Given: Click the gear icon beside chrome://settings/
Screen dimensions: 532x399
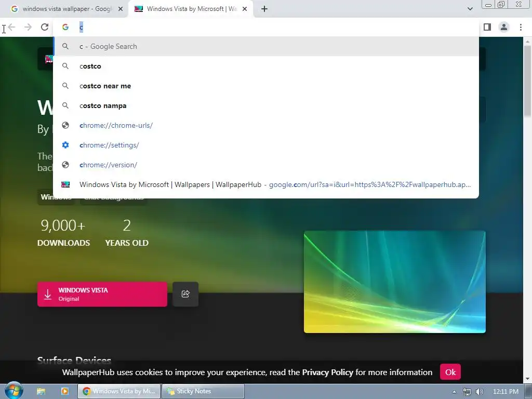Looking at the screenshot, I should pyautogui.click(x=65, y=145).
